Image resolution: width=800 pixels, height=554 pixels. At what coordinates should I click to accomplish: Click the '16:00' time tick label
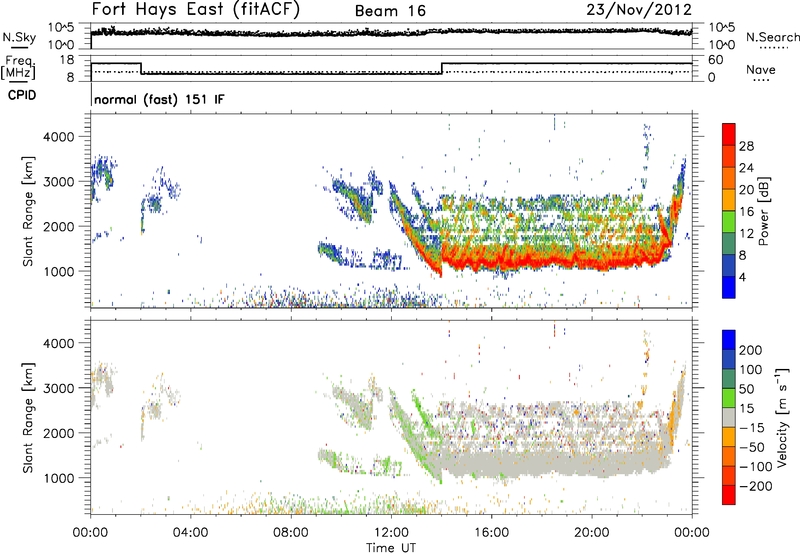pos(491,533)
